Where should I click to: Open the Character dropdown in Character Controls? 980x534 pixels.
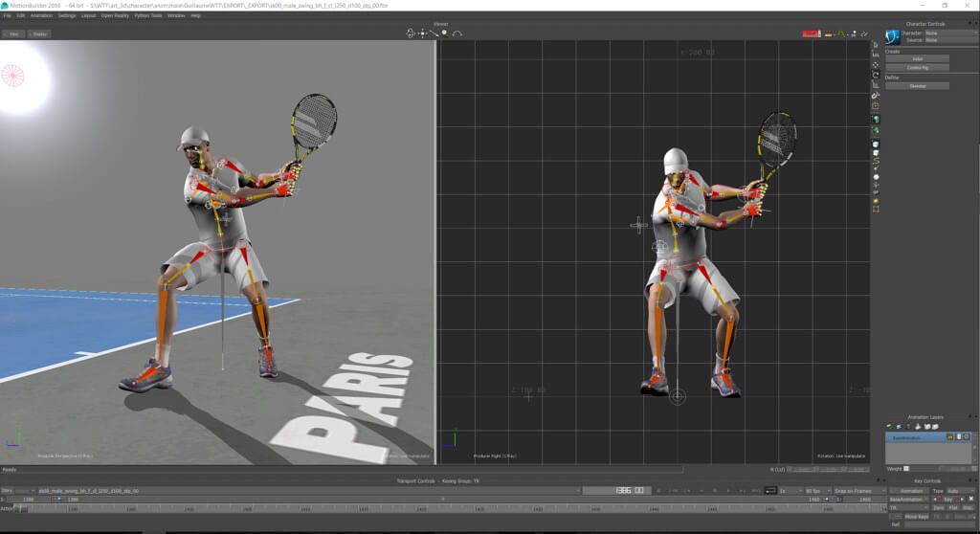pyautogui.click(x=952, y=33)
